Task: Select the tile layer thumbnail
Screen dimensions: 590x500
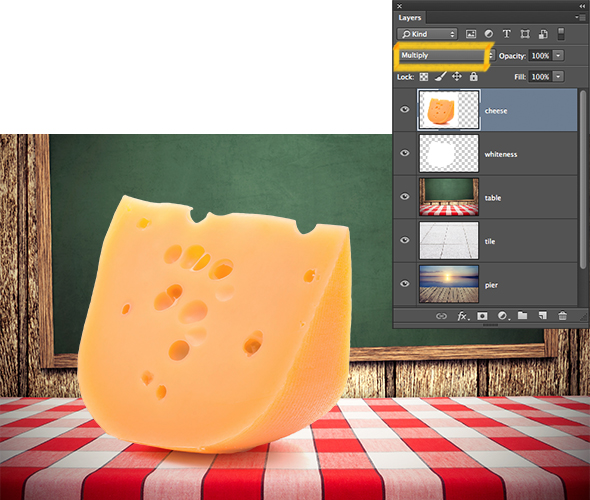Action: [449, 240]
